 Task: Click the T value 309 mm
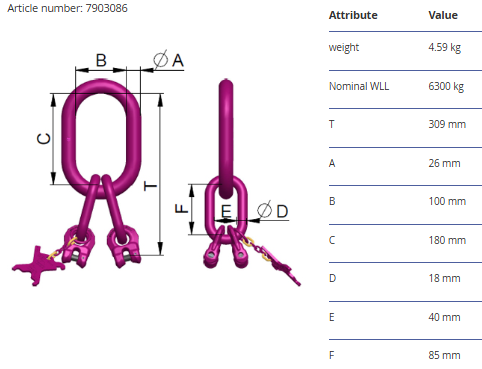point(447,124)
